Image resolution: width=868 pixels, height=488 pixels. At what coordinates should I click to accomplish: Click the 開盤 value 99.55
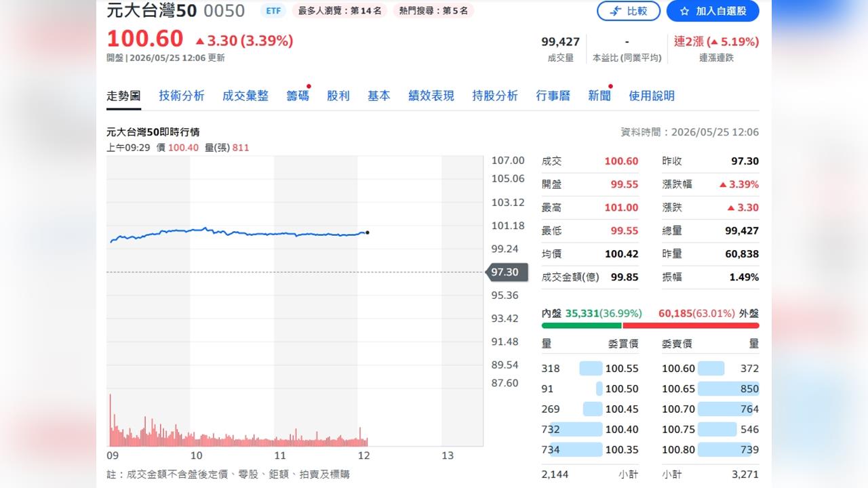pyautogui.click(x=625, y=184)
